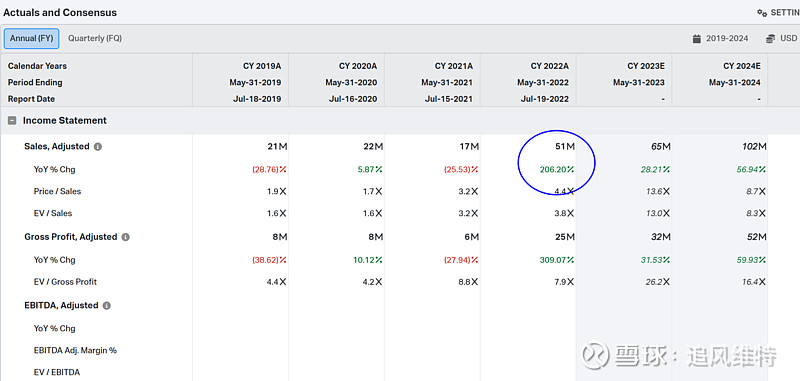The height and width of the screenshot is (381, 800).
Task: Click the Income Statement heading
Action: [x=65, y=121]
